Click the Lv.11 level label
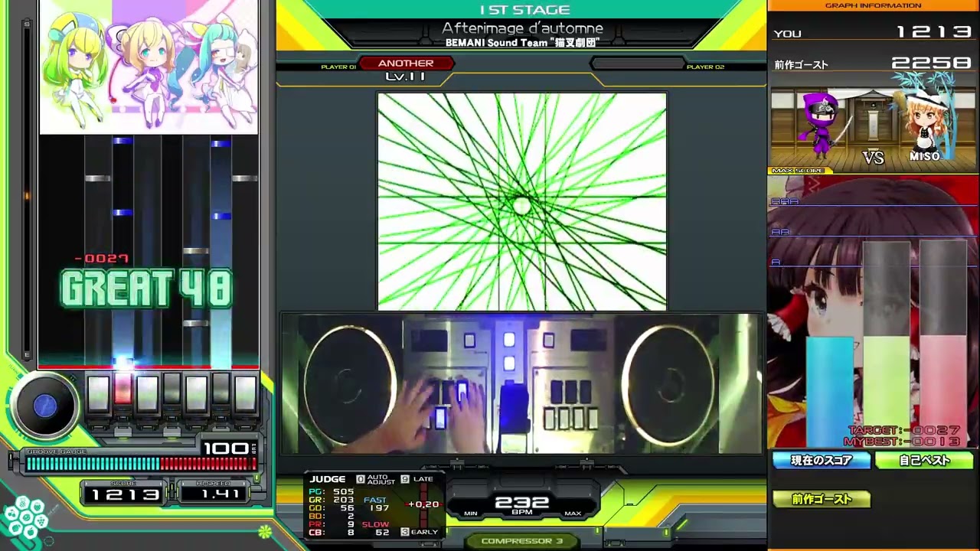 pos(406,76)
